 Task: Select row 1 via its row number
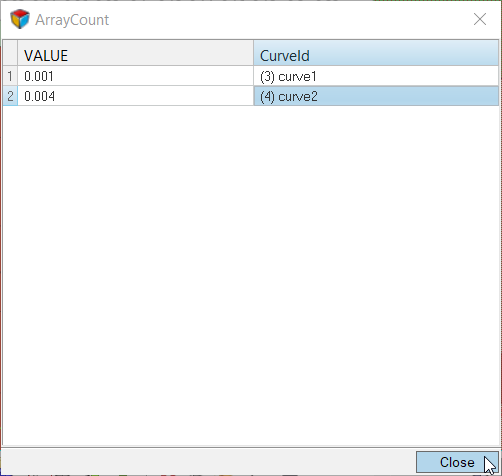pyautogui.click(x=10, y=76)
